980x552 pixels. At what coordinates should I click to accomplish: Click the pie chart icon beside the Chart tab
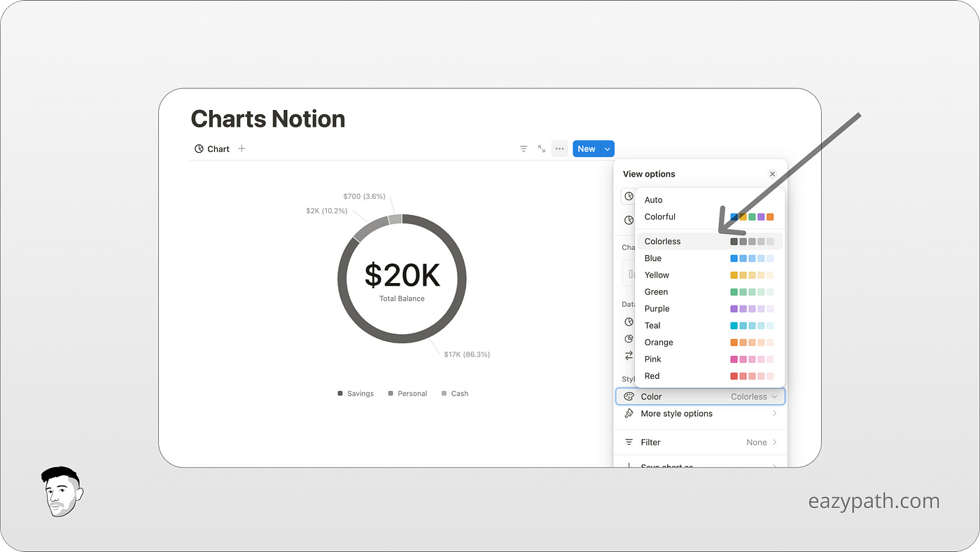pos(199,149)
